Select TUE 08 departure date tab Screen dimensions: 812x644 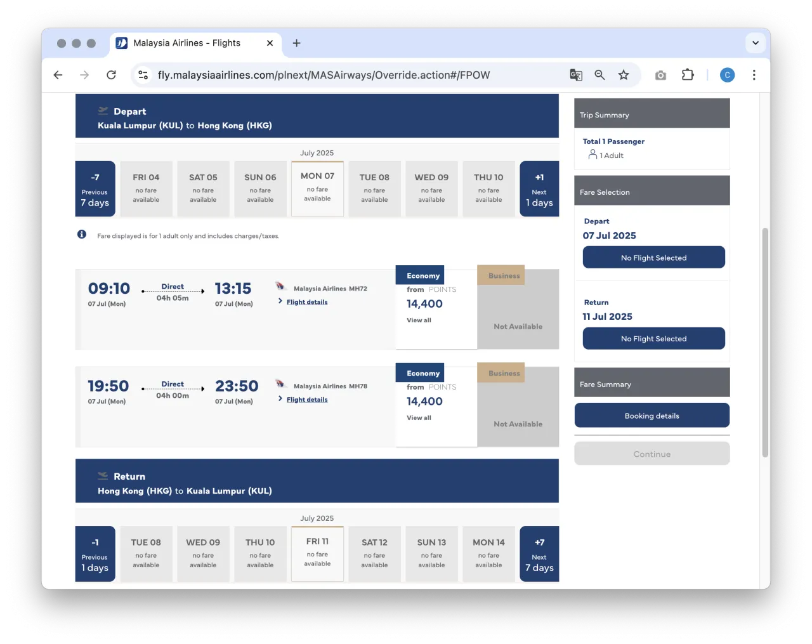(374, 188)
